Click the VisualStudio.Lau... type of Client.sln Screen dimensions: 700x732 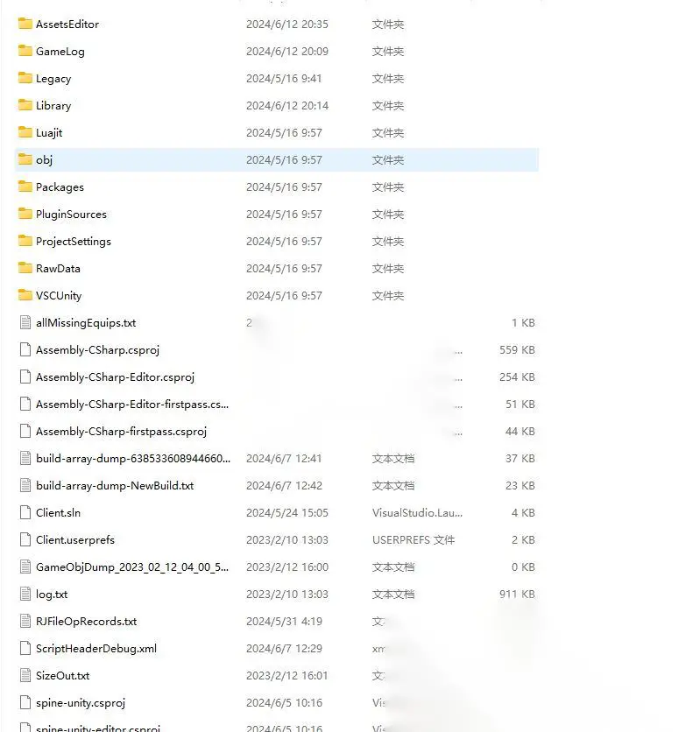coord(417,512)
